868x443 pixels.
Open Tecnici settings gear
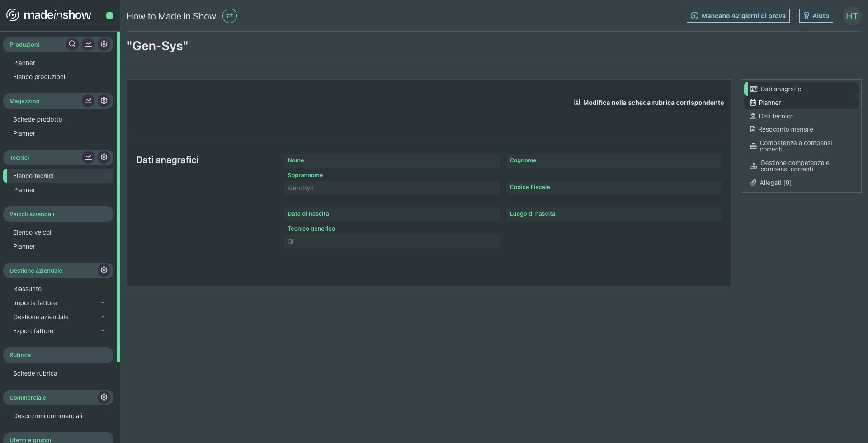coord(104,157)
